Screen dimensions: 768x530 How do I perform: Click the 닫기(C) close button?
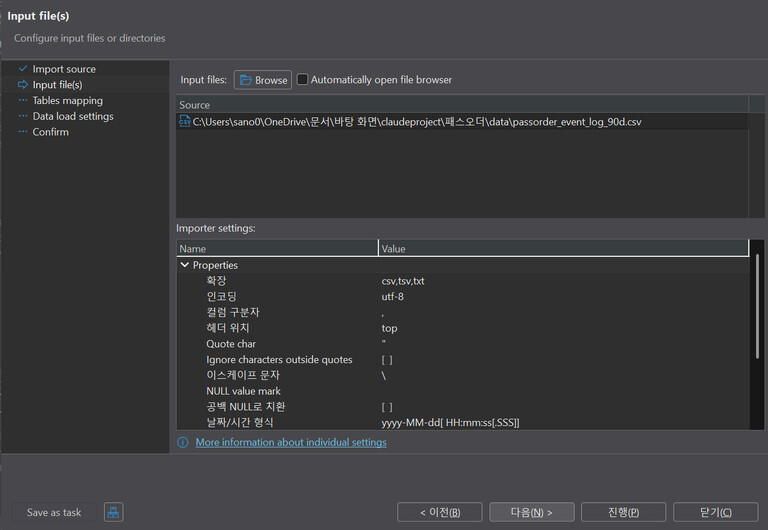coord(716,512)
